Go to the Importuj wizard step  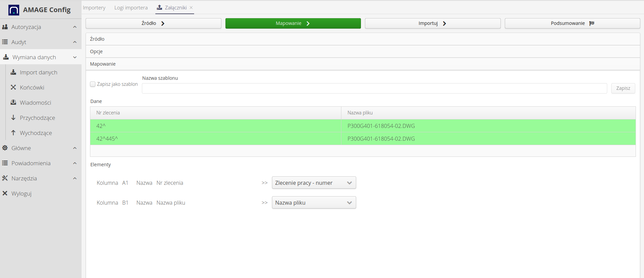[x=432, y=23]
